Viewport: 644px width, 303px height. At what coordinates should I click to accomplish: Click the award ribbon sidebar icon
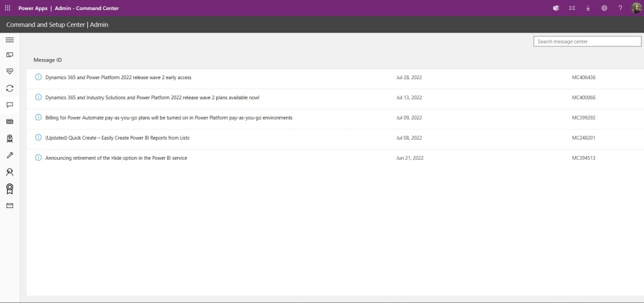click(x=9, y=189)
